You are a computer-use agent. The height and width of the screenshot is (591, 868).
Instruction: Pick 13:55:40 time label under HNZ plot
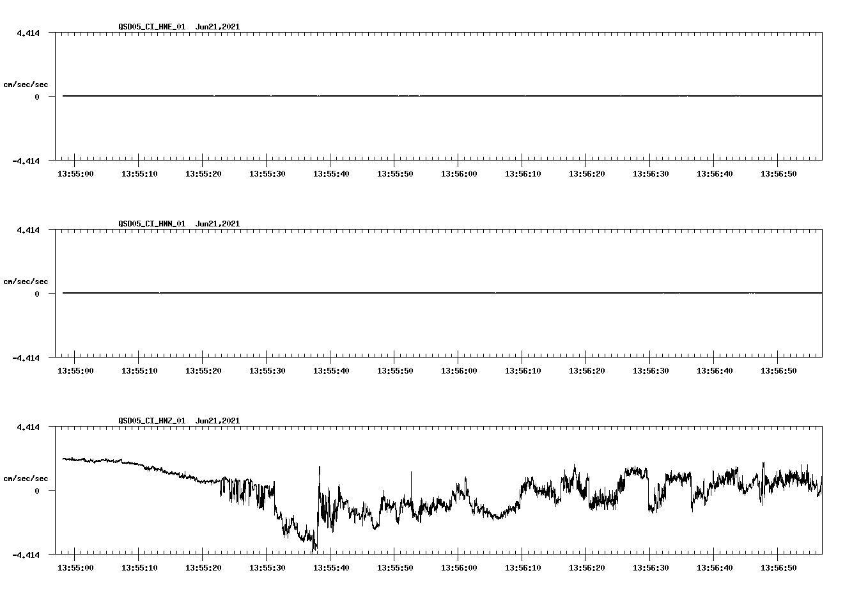pyautogui.click(x=331, y=568)
